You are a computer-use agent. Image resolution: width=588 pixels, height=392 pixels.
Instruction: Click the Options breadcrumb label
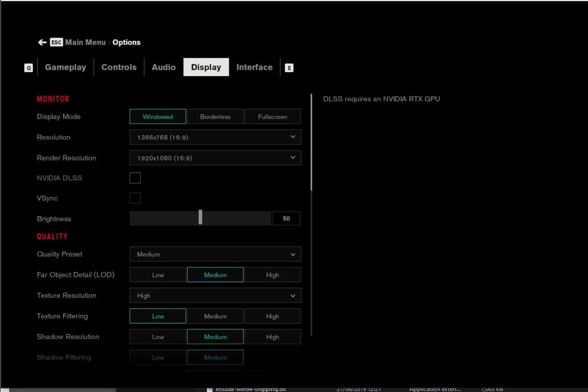126,42
